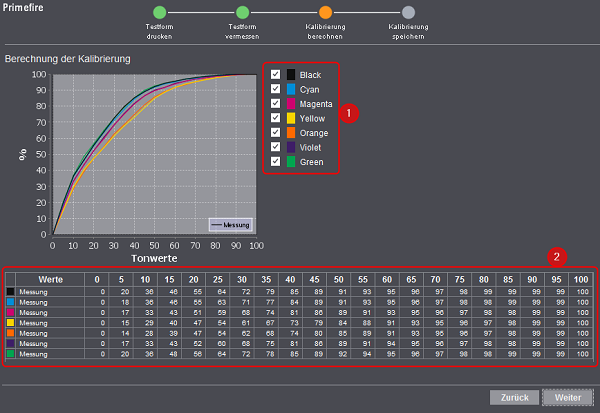600x413 pixels.
Task: Click the Primefire title
Action: pyautogui.click(x=23, y=7)
